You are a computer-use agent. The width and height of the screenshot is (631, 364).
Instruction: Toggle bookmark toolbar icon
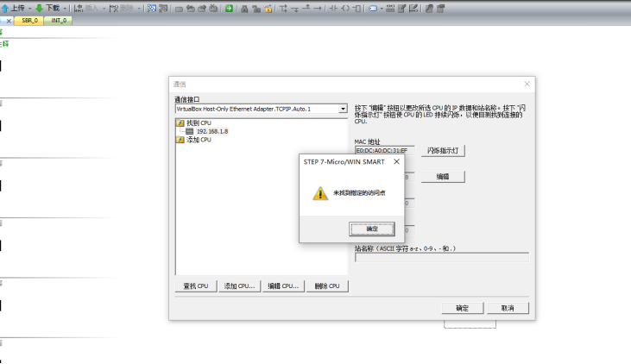coord(179,9)
